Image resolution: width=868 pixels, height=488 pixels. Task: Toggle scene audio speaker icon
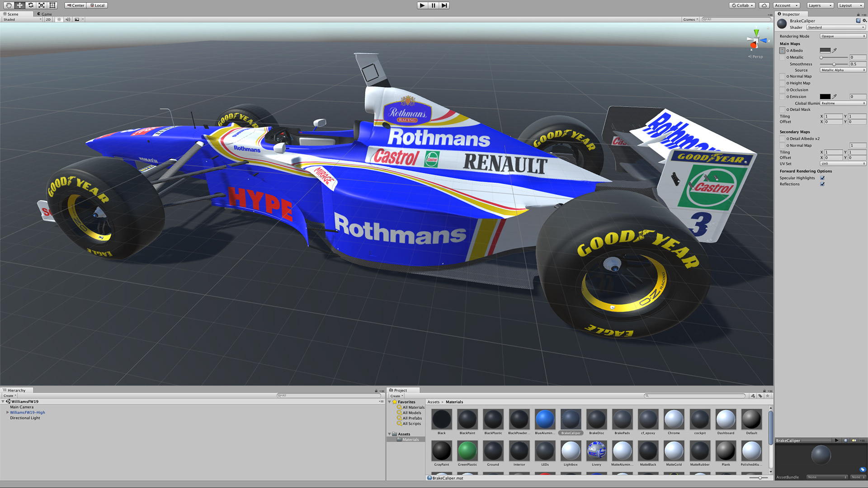[x=68, y=19]
